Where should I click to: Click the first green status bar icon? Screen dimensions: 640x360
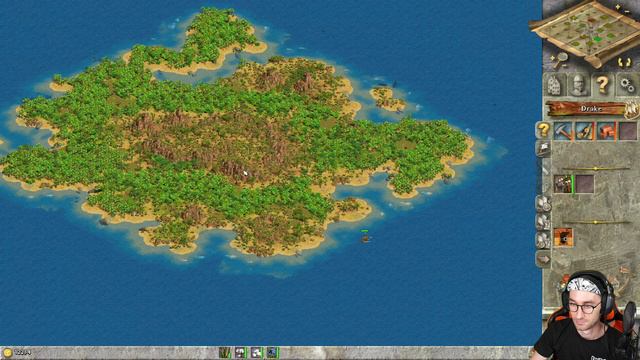point(225,353)
